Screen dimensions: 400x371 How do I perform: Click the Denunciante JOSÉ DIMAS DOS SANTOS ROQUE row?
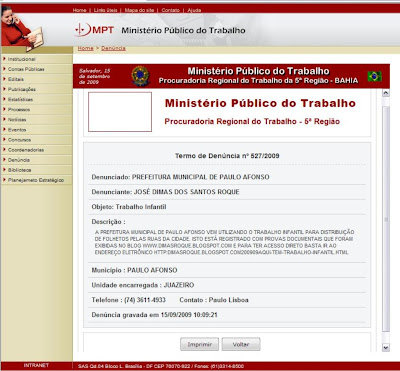click(228, 192)
